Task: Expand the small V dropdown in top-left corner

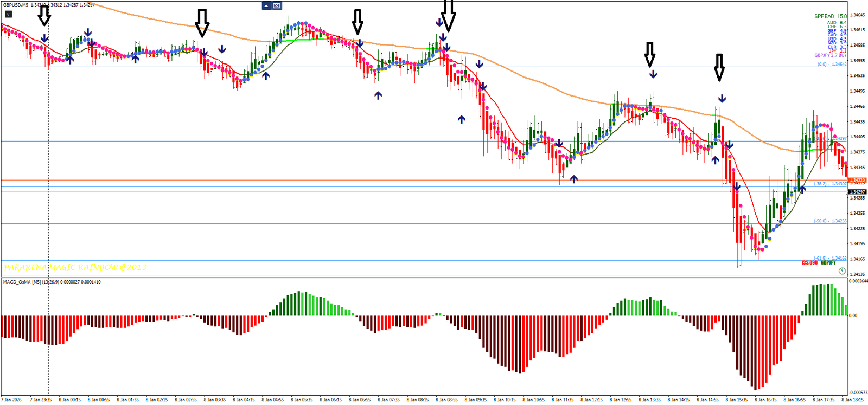Action: (8, 14)
